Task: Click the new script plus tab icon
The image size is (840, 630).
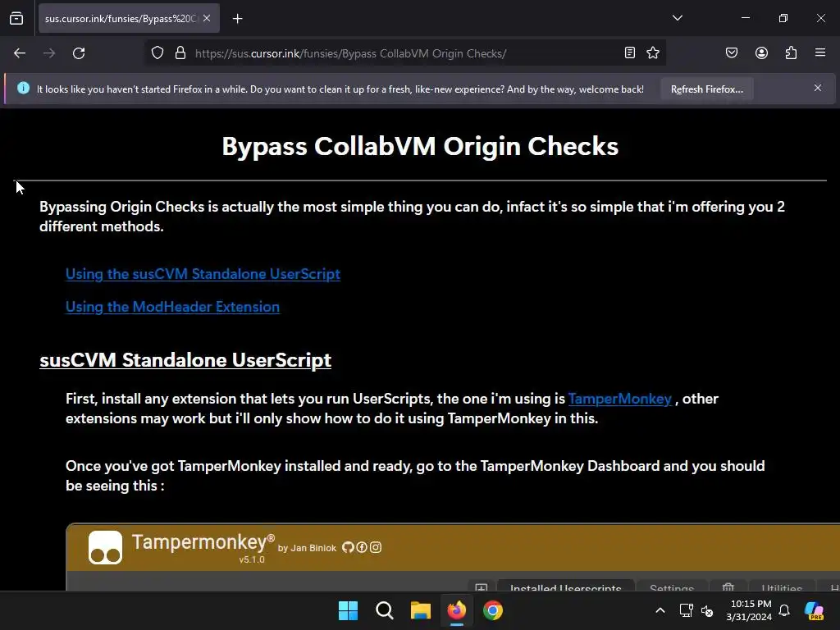Action: tap(481, 586)
